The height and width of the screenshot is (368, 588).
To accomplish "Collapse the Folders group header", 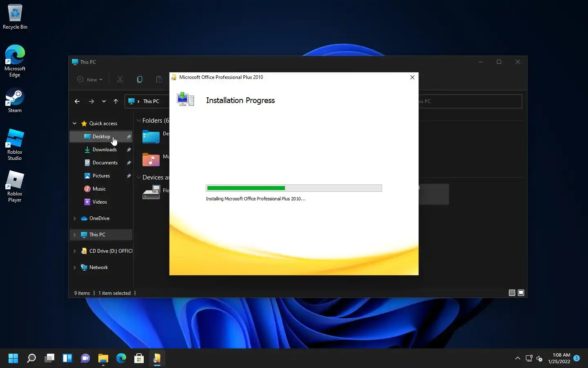I will click(138, 121).
